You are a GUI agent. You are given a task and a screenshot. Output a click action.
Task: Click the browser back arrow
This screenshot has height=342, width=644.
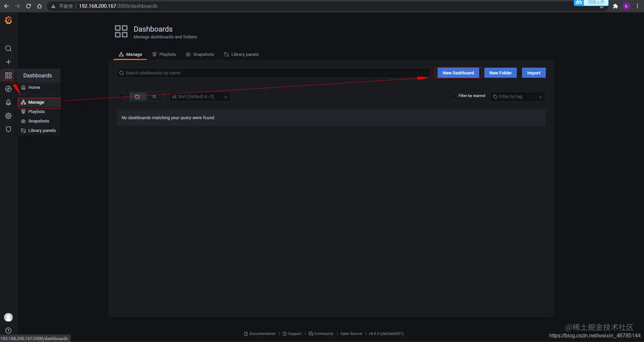coord(6,6)
